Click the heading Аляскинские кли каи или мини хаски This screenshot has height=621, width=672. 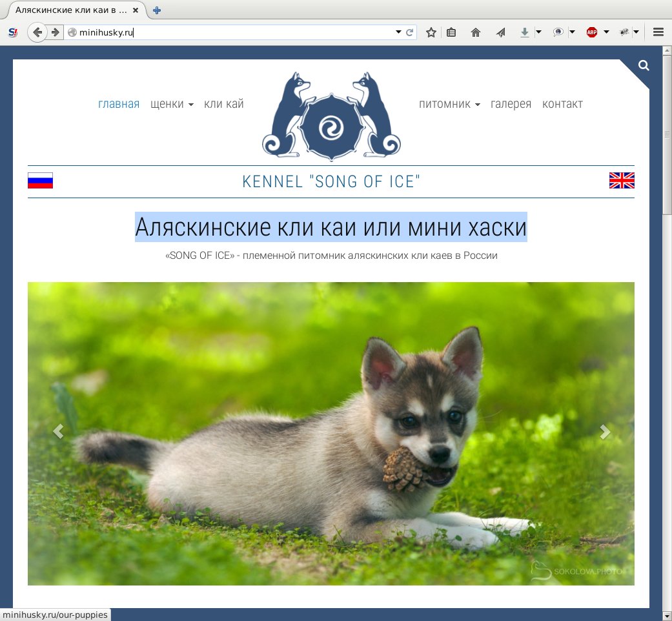click(331, 227)
